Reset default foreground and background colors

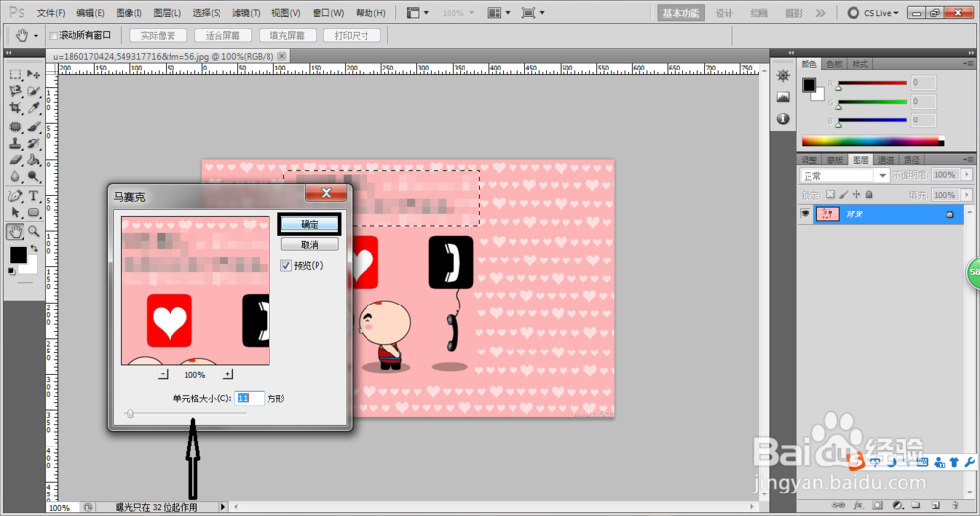click(11, 271)
